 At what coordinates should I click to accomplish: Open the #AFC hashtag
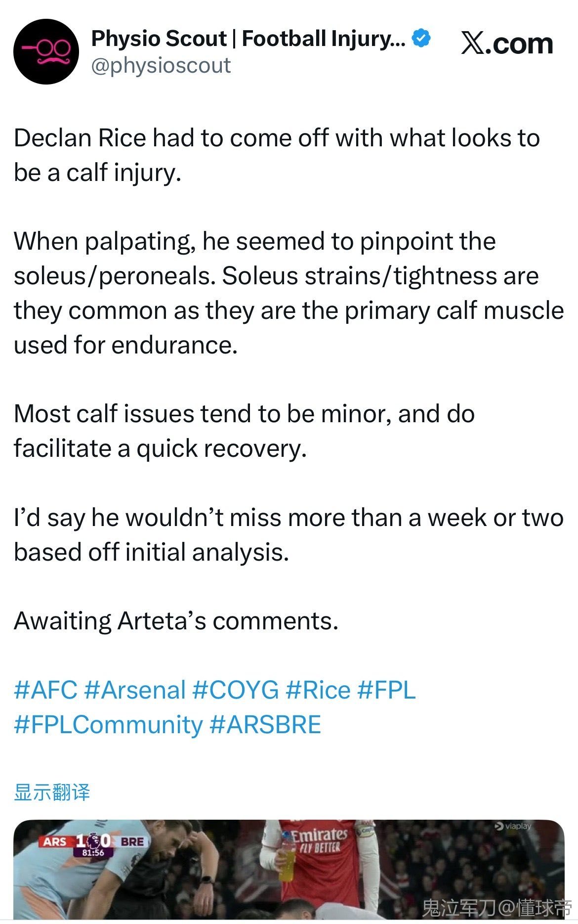point(46,690)
